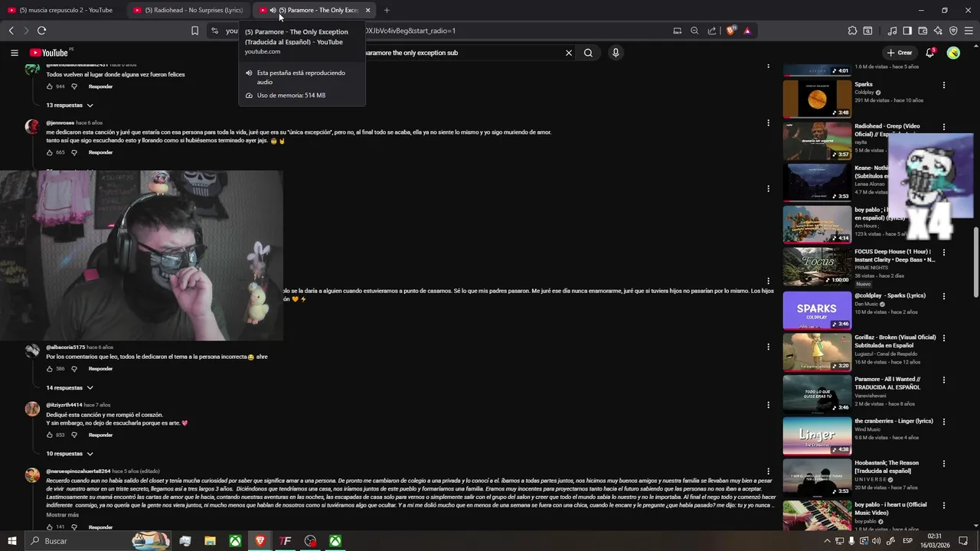980x551 pixels.
Task: Open options menu for @albaoria5175 comment
Action: (768, 347)
